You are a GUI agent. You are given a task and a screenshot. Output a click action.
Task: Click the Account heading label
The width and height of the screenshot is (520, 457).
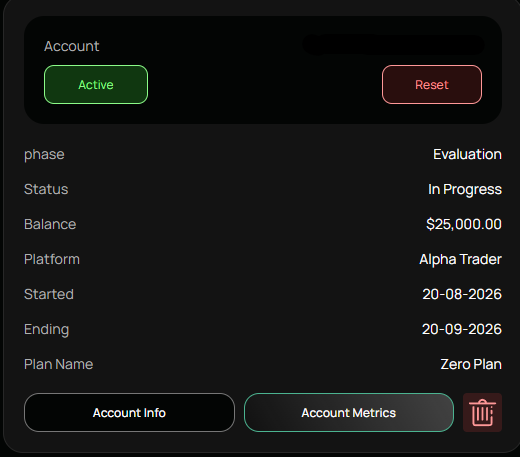pyautogui.click(x=72, y=46)
